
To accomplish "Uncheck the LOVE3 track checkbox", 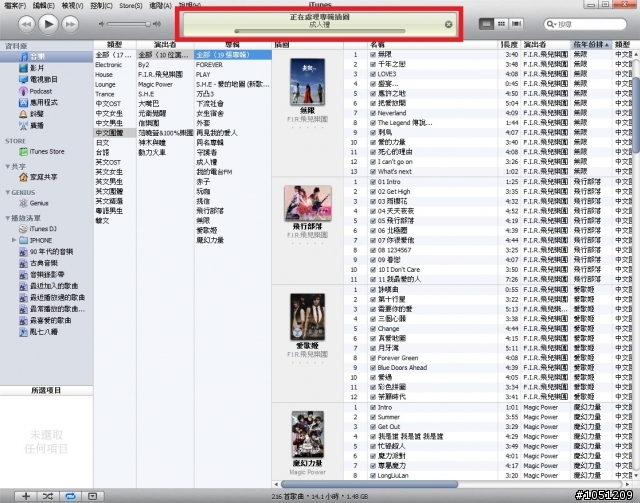I will 373,74.
